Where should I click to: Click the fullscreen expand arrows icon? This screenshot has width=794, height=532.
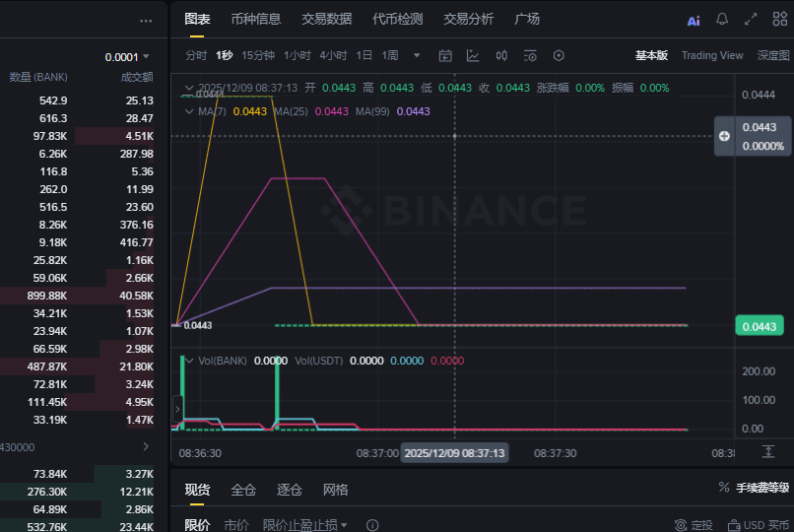[751, 20]
